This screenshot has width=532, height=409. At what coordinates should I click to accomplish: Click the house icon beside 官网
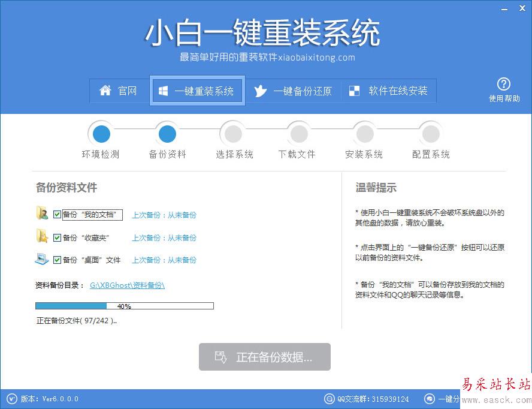tap(105, 91)
